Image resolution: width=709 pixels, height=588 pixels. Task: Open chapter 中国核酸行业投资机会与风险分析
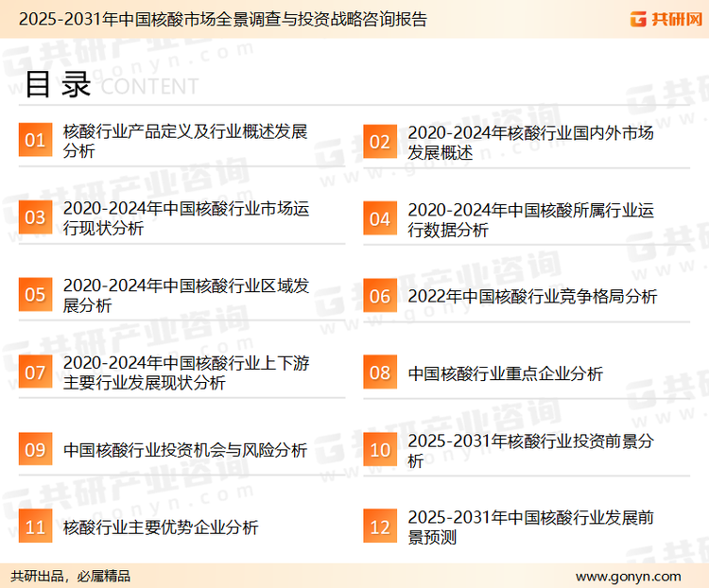click(x=185, y=450)
